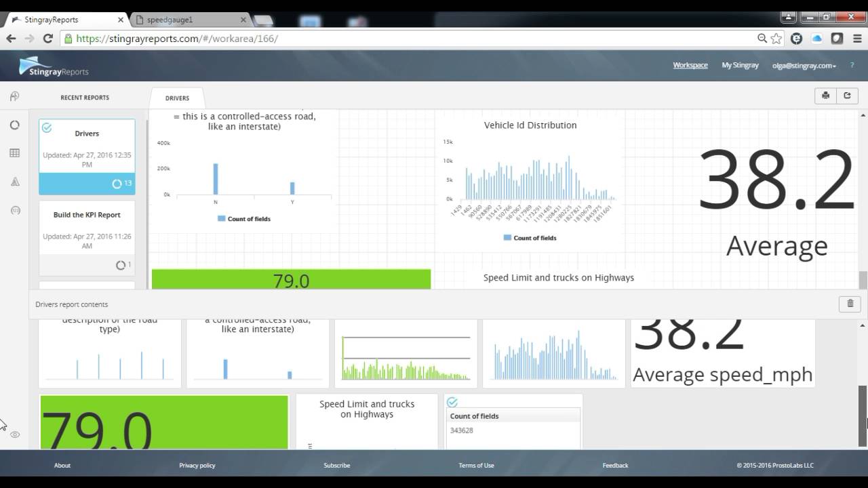
Task: Toggle the checkmark on Count of fields card
Action: pyautogui.click(x=452, y=402)
